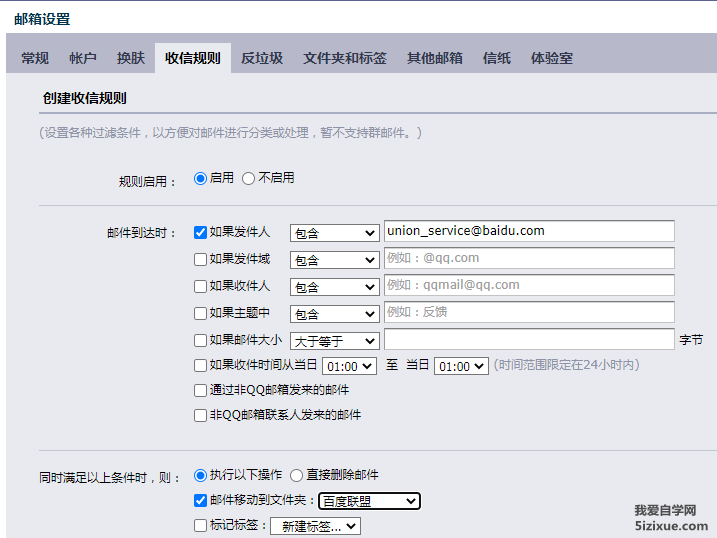Open the 体验室 tab
Image resolution: width=717 pixels, height=538 pixels.
pos(551,58)
